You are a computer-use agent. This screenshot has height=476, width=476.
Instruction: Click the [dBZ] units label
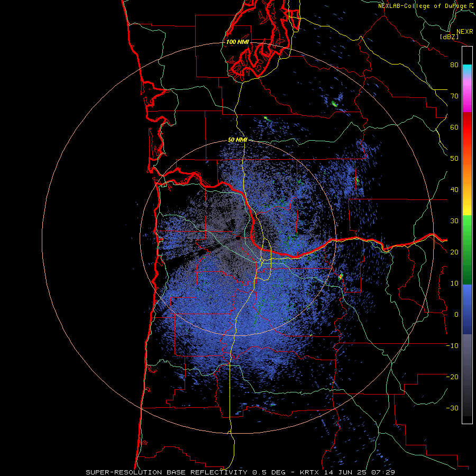point(449,36)
